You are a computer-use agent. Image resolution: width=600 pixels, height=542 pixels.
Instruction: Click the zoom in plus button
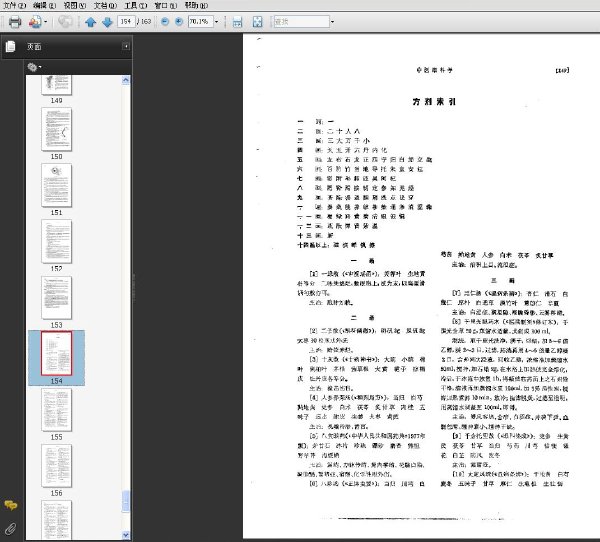pyautogui.click(x=180, y=21)
